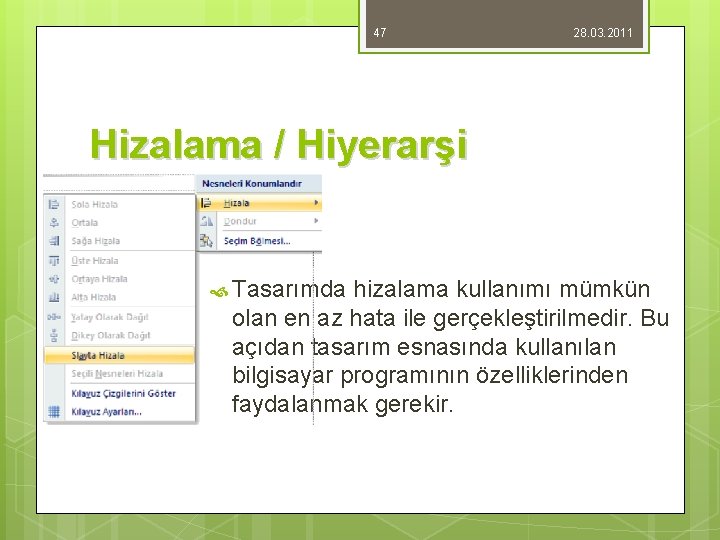Viewport: 720px width, 540px height.
Task: Click the Ortala center-align icon
Action: click(54, 223)
